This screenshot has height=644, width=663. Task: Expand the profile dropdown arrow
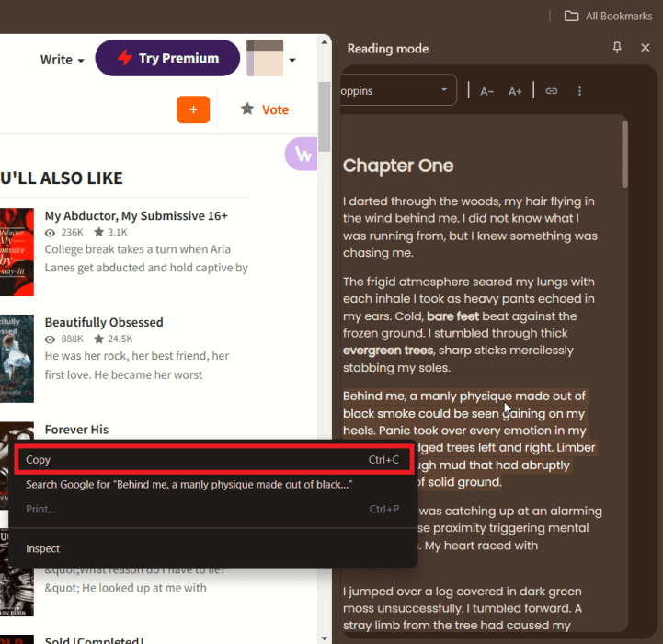click(x=292, y=60)
